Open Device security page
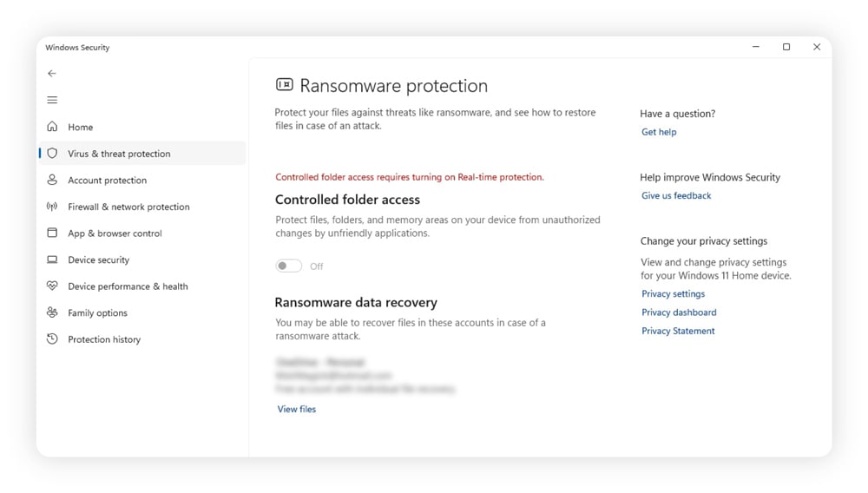 point(142,260)
